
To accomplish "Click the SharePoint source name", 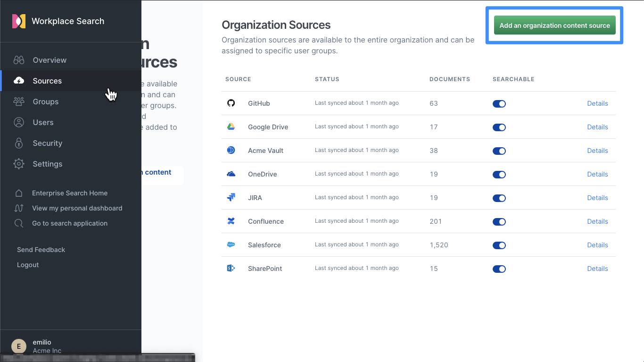I will point(265,269).
